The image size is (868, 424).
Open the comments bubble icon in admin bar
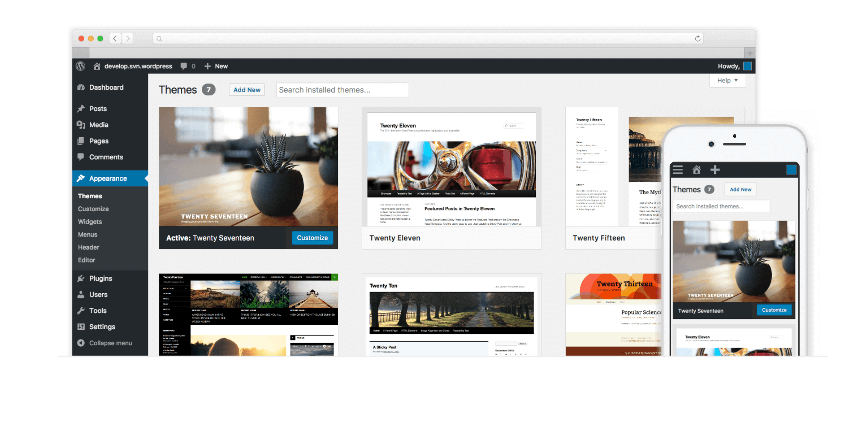[x=184, y=66]
